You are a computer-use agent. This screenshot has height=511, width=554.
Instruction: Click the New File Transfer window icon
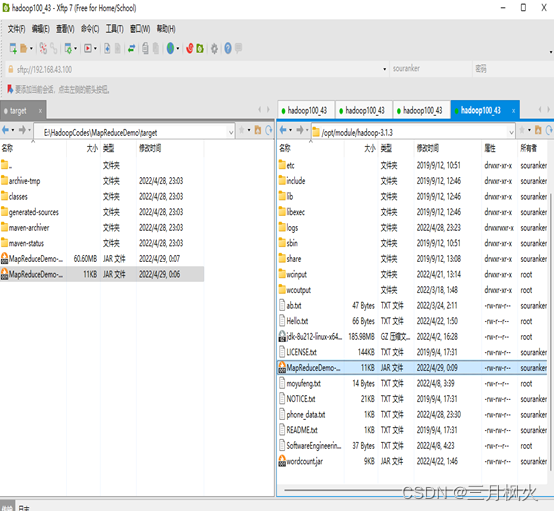point(68,48)
